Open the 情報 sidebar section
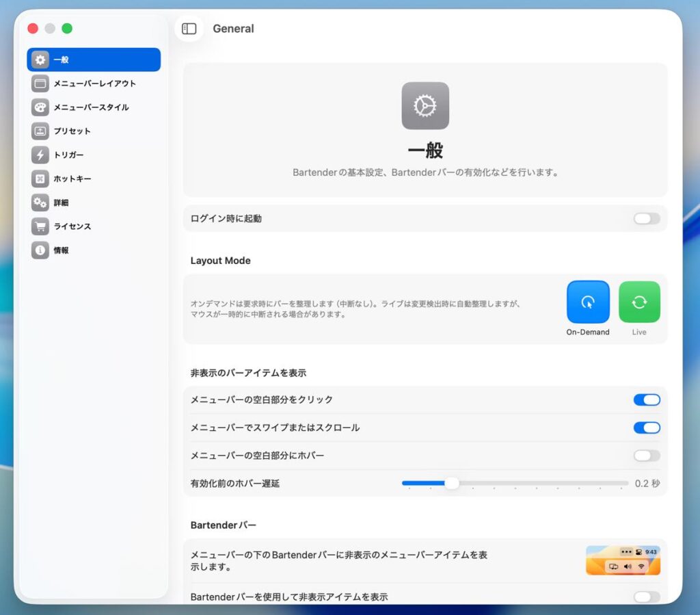The width and height of the screenshot is (700, 615). pos(61,250)
